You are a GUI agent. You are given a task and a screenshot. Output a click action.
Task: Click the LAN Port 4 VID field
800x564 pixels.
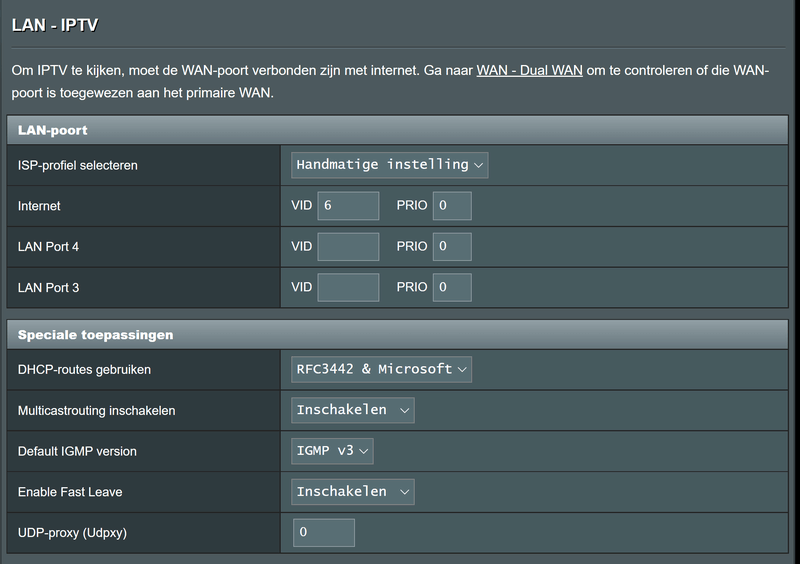coord(348,247)
